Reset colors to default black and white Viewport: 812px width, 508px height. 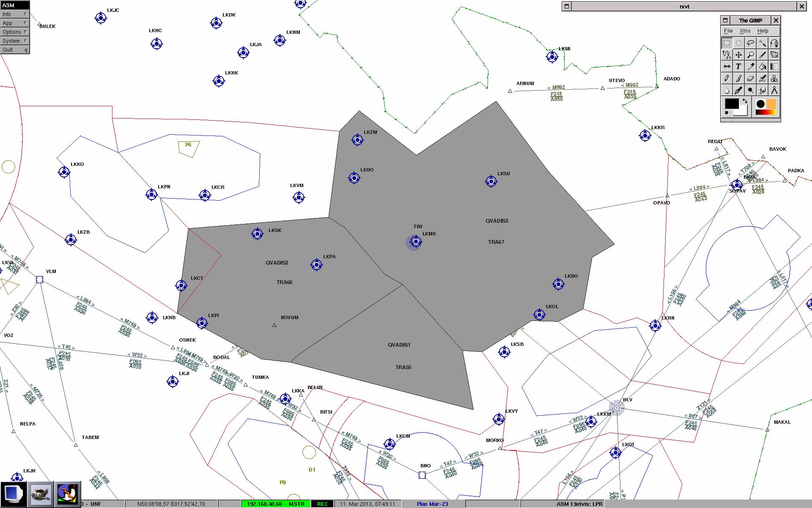(x=727, y=113)
